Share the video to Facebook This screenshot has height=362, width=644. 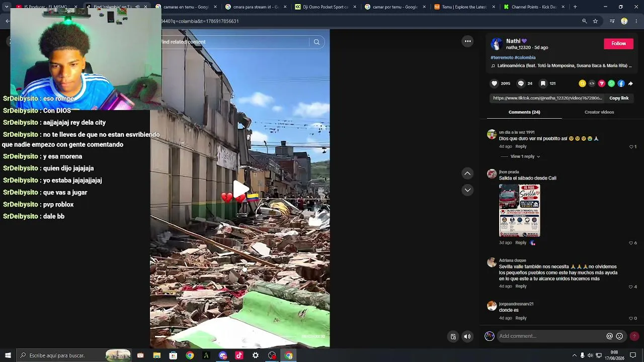(621, 83)
